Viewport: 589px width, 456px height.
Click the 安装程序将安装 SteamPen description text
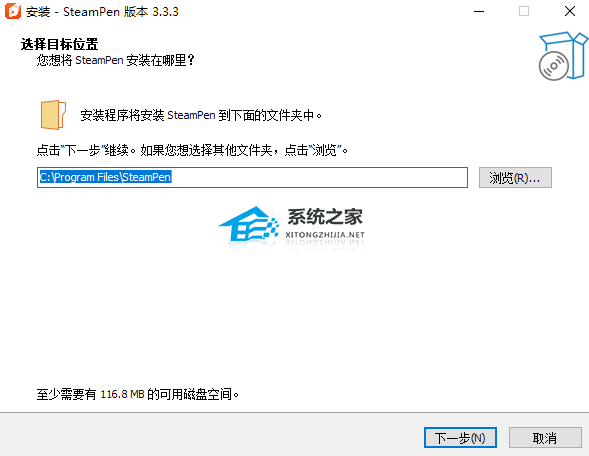(x=201, y=115)
